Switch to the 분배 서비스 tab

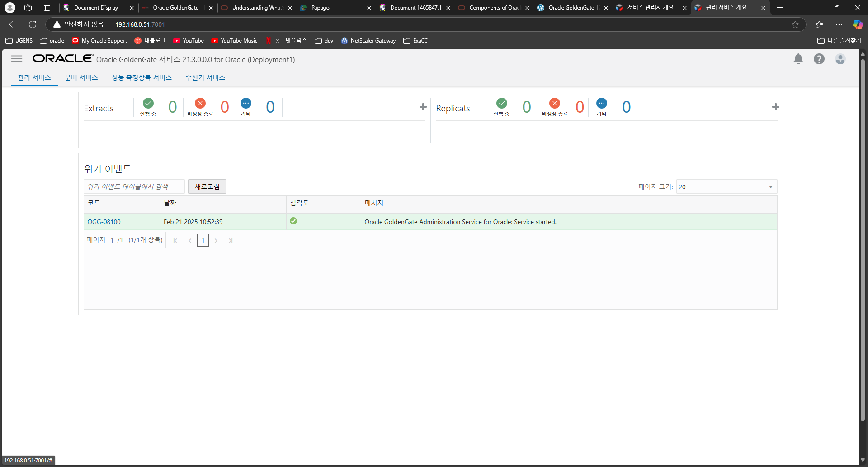point(81,77)
